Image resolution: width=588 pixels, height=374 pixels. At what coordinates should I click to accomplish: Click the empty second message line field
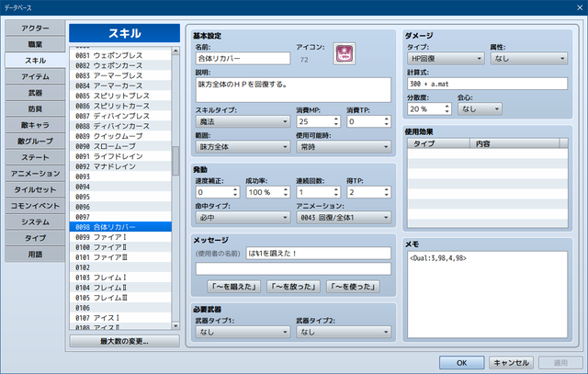[x=293, y=268]
